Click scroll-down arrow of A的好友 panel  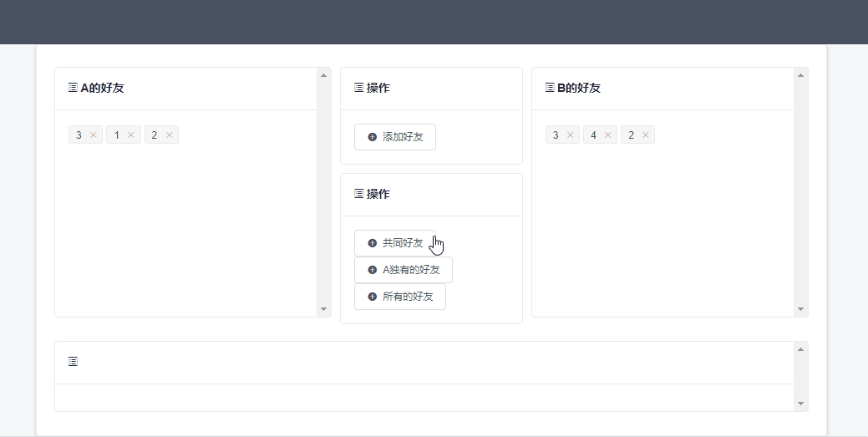[324, 309]
